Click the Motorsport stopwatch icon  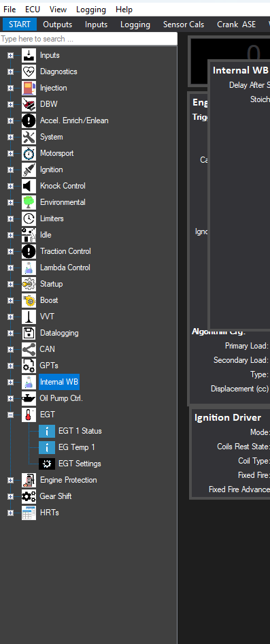[29, 153]
